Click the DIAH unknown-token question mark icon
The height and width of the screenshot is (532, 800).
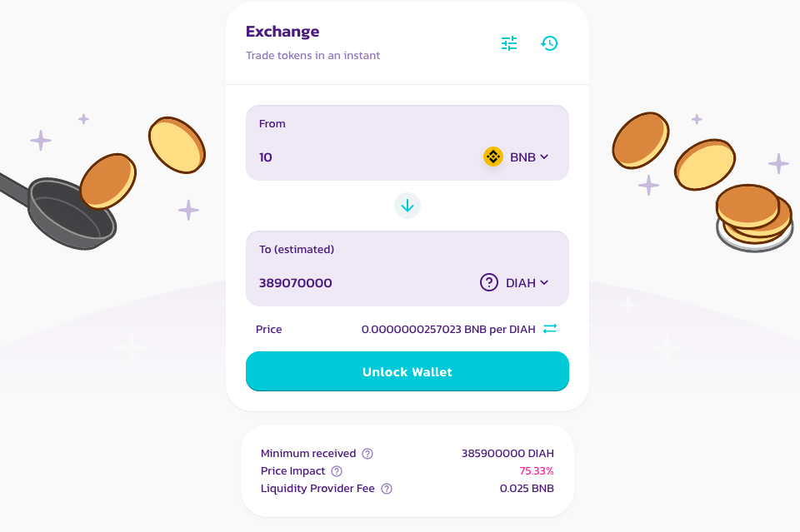click(489, 282)
